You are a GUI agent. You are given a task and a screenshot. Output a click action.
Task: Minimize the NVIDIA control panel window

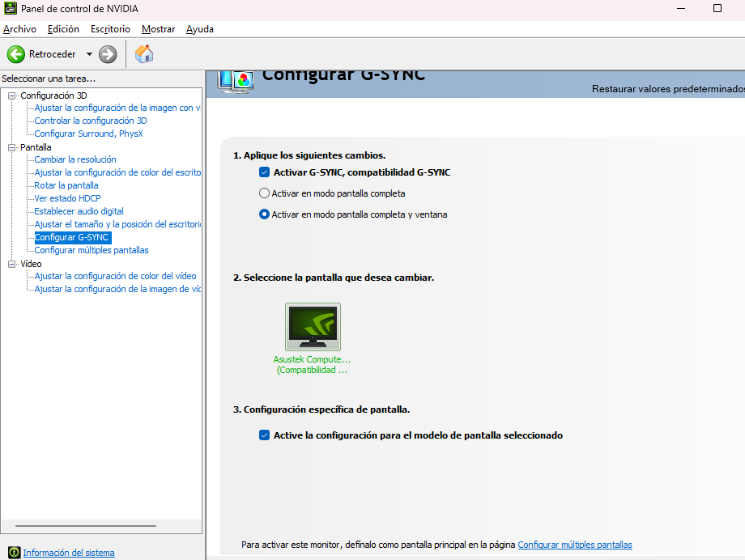pyautogui.click(x=681, y=9)
